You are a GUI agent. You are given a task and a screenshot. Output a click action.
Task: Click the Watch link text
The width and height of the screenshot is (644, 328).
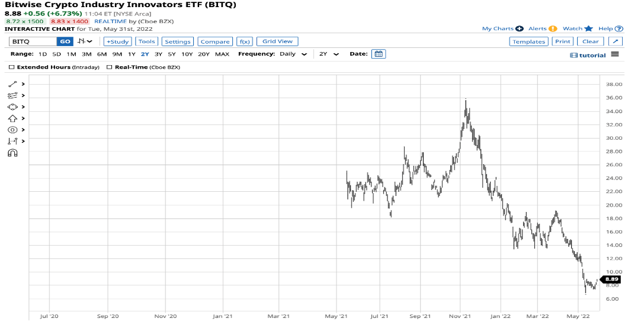click(x=572, y=29)
